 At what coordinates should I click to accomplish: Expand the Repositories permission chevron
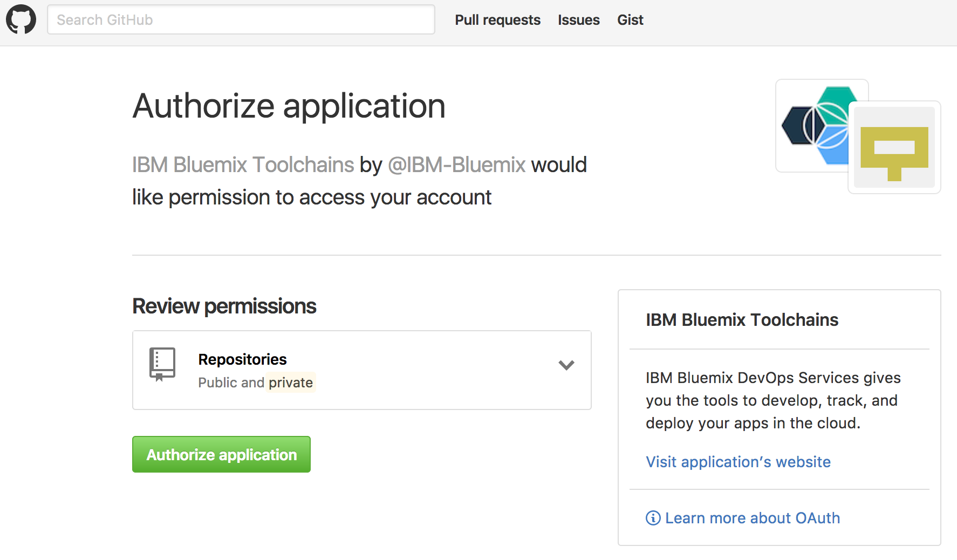(566, 365)
